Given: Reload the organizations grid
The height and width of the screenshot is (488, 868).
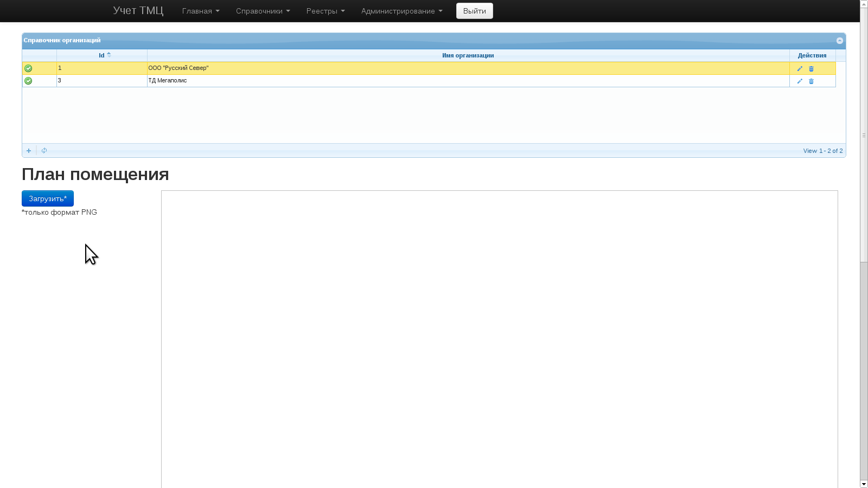Looking at the screenshot, I should click(x=44, y=151).
